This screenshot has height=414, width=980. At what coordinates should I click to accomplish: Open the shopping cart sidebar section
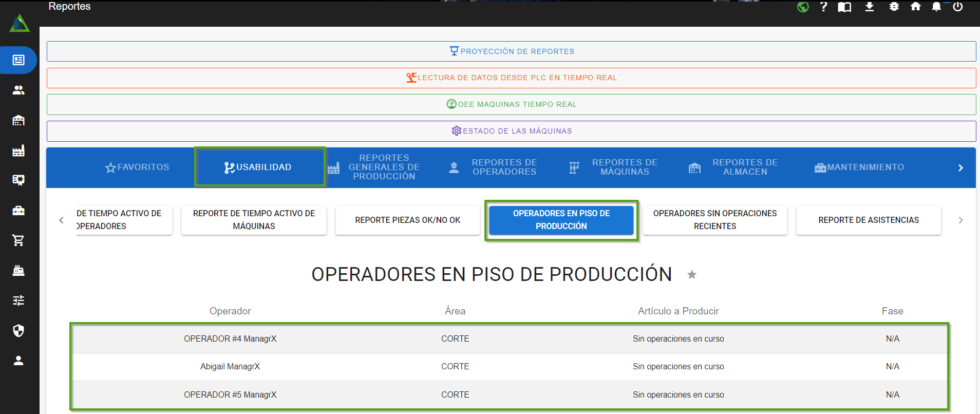[x=18, y=240]
